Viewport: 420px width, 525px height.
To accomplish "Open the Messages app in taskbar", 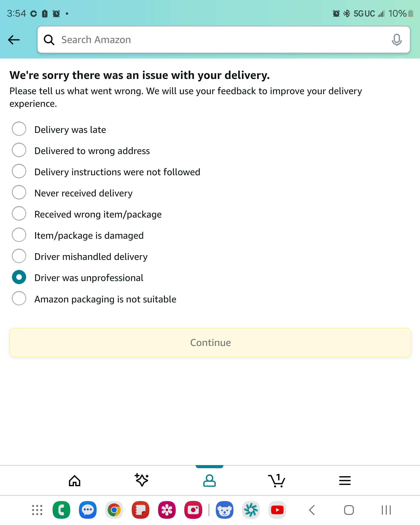I will pos(88,510).
